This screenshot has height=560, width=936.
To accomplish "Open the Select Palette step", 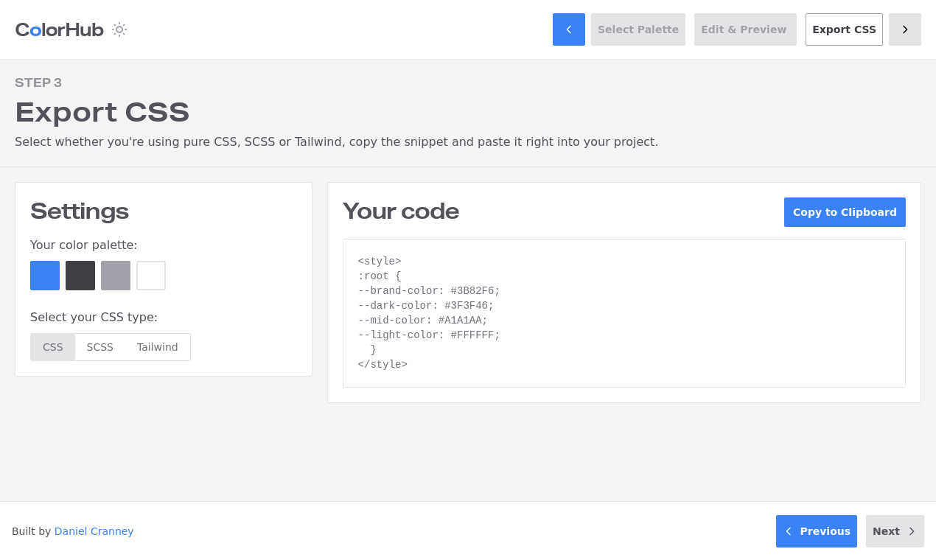I will pos(638,29).
